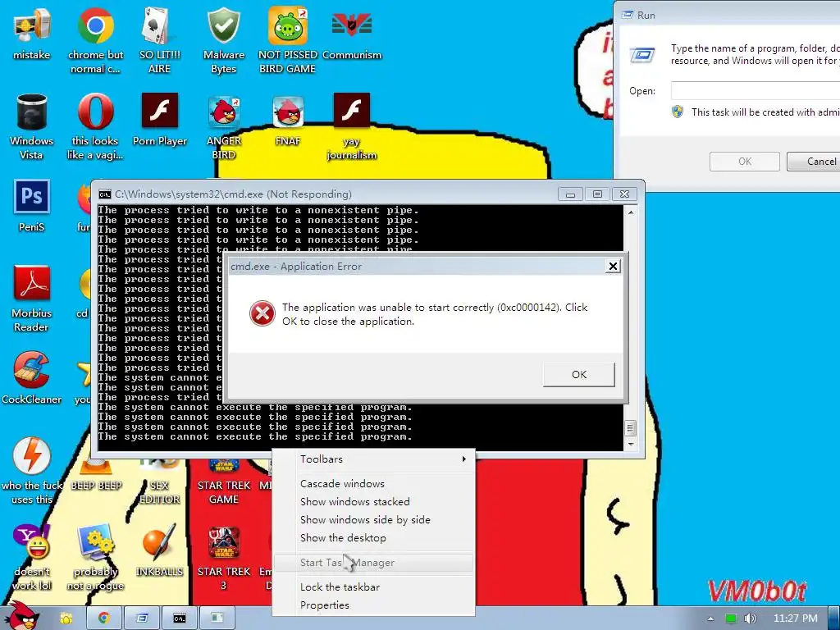Show hidden tray icons arrow
Image resolution: width=840 pixels, height=630 pixels.
click(x=710, y=619)
